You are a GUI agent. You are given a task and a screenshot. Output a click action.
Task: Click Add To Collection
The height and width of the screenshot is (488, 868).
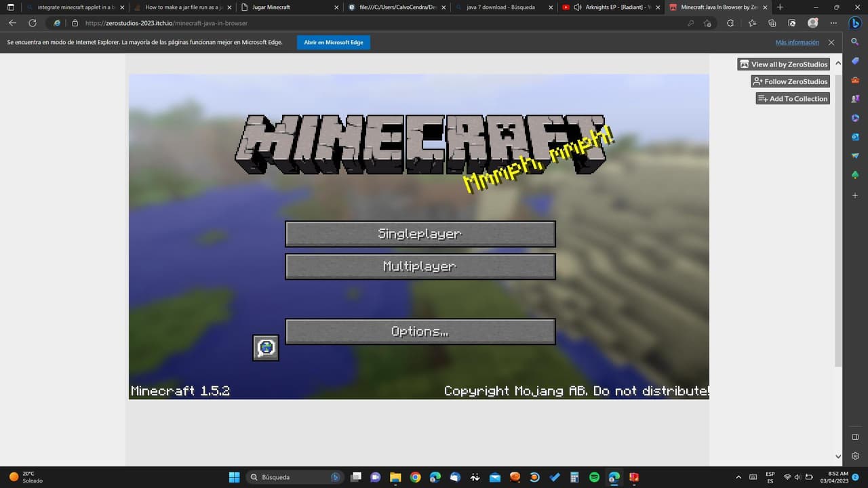click(793, 99)
